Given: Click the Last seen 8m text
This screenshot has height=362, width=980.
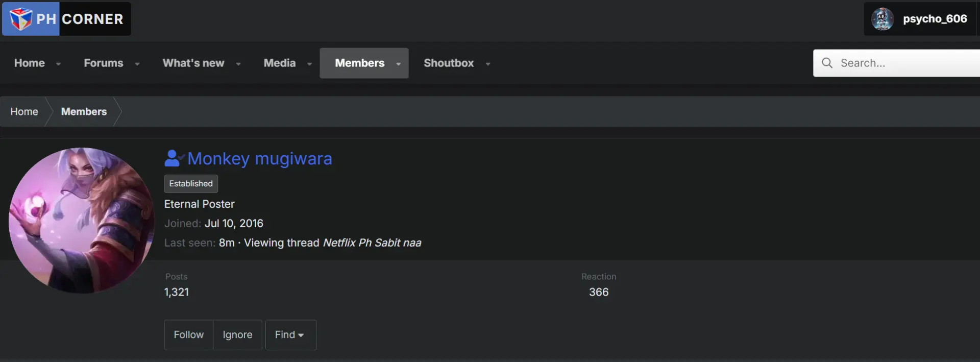Looking at the screenshot, I should point(200,243).
